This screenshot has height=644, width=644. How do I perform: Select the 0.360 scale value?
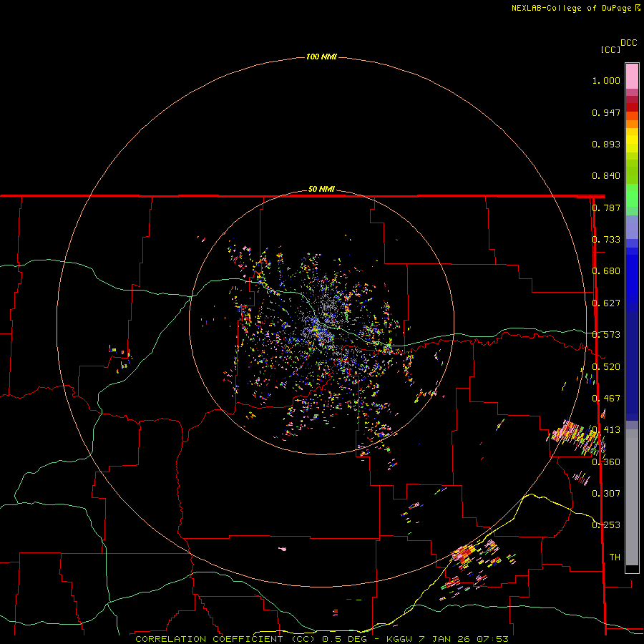(x=606, y=462)
